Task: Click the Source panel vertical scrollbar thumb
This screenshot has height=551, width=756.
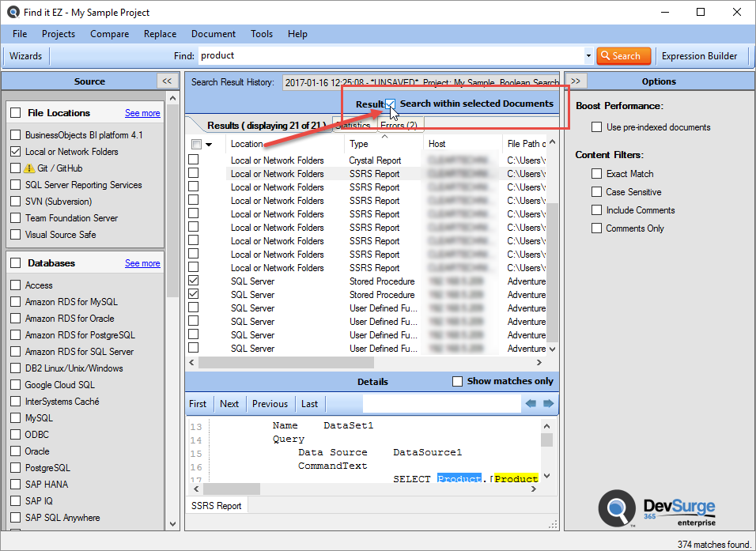Action: click(173, 202)
